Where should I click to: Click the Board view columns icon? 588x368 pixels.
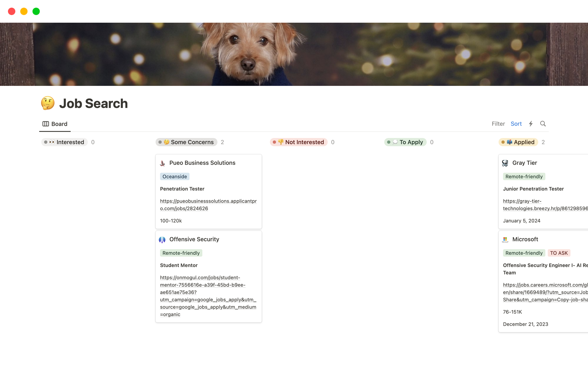(46, 124)
